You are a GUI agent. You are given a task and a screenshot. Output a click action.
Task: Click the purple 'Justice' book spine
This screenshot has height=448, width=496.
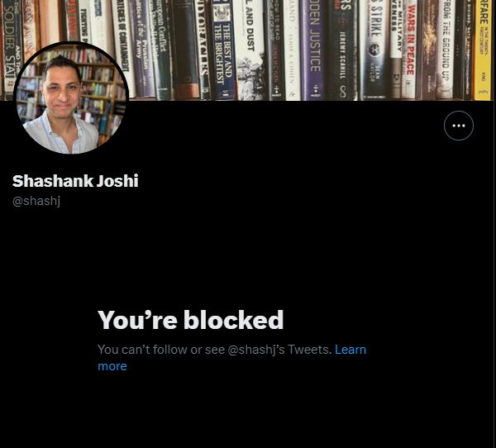314,50
